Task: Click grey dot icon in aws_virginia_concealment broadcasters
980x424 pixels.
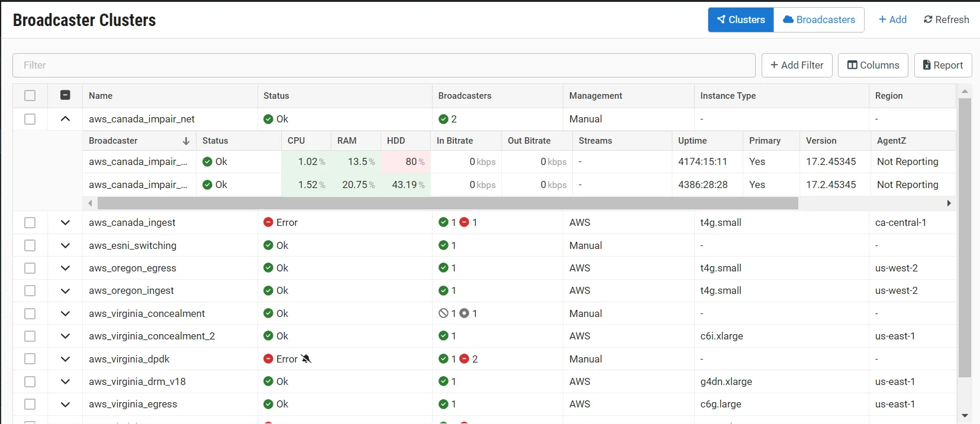Action: pyautogui.click(x=465, y=313)
